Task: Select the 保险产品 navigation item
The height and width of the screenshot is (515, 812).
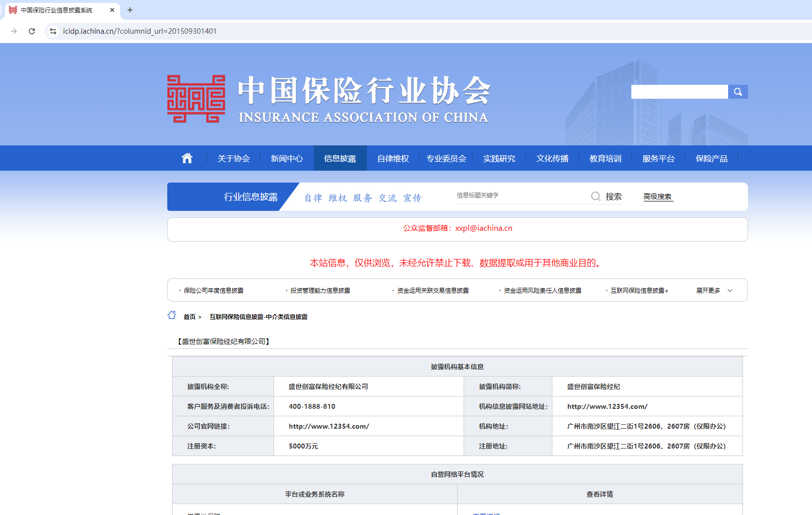Action: click(711, 159)
